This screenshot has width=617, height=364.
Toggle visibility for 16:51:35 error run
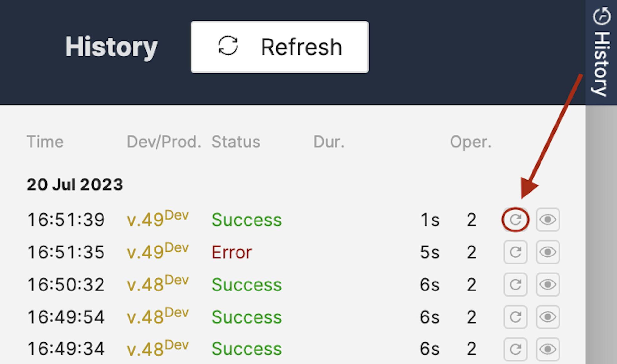coord(547,252)
